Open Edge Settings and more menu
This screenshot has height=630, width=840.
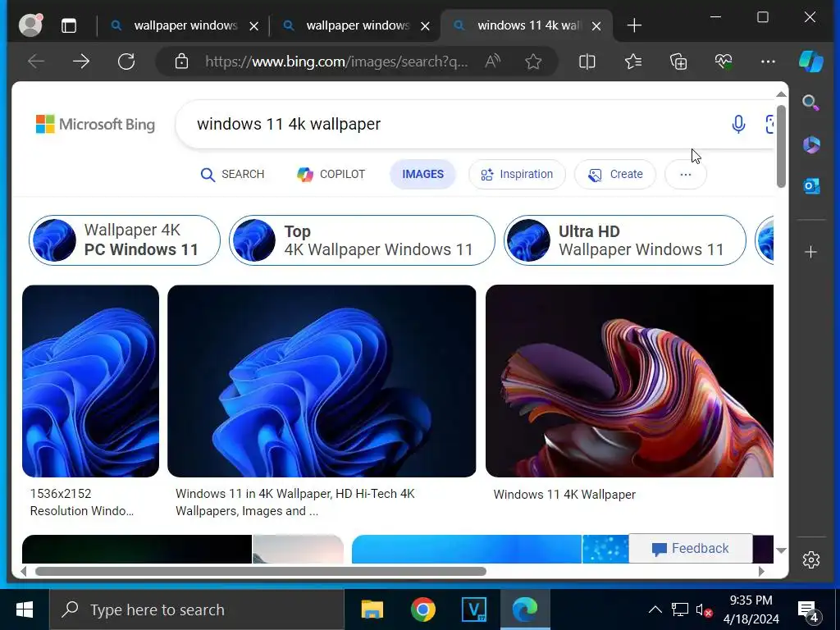pyautogui.click(x=768, y=62)
